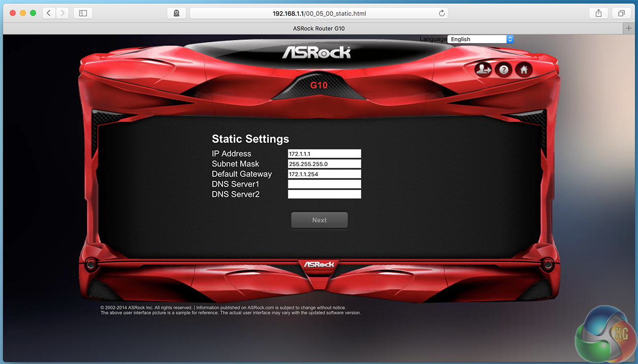
Task: Add a new tab with plus icon
Action: [629, 28]
